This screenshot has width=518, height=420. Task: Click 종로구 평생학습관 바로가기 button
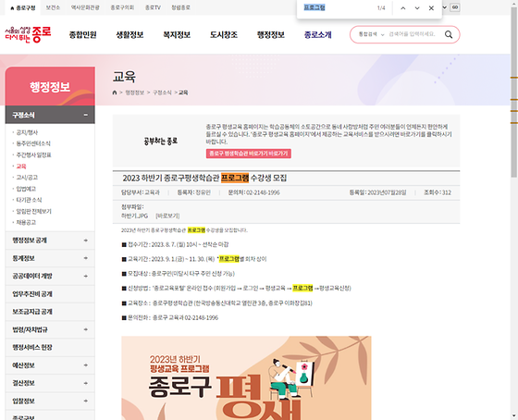coord(249,154)
